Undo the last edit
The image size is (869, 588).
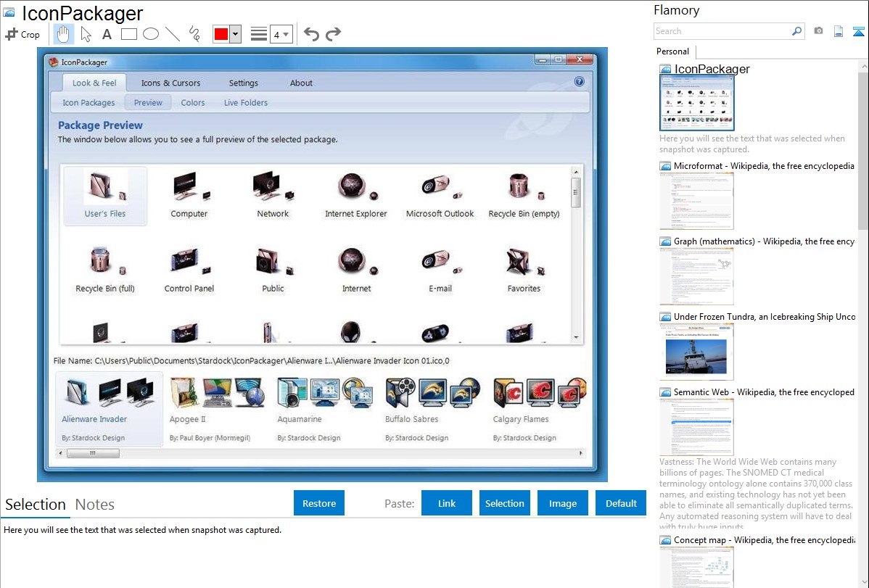pyautogui.click(x=311, y=34)
